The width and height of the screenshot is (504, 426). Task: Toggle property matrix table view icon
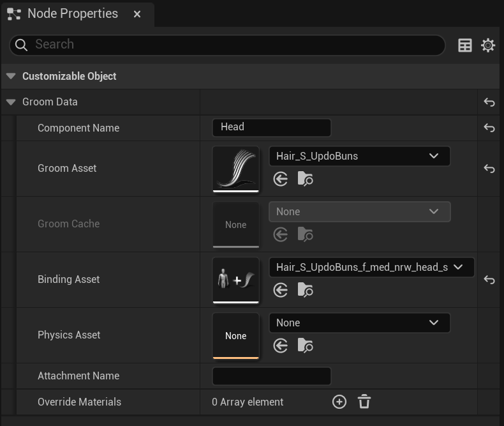[x=465, y=45]
